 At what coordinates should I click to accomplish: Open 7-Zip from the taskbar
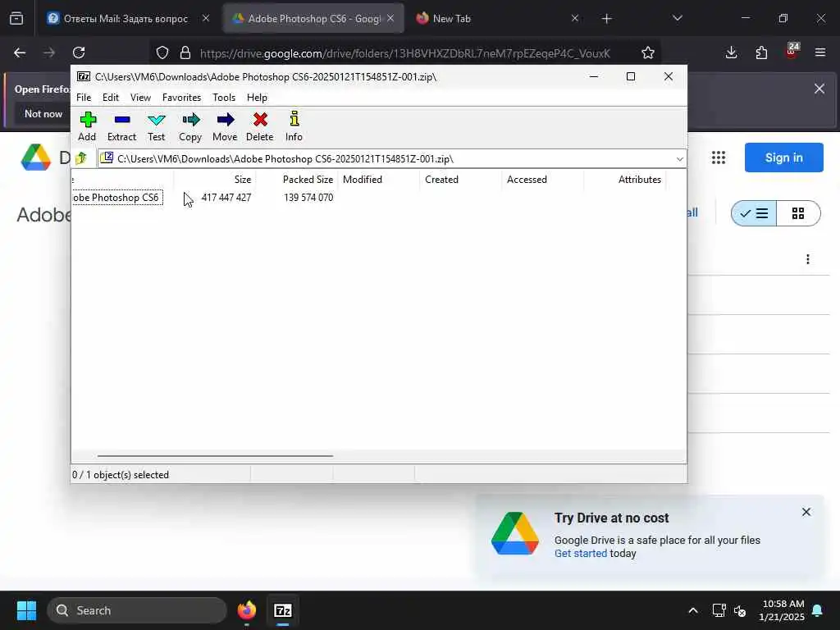[283, 610]
